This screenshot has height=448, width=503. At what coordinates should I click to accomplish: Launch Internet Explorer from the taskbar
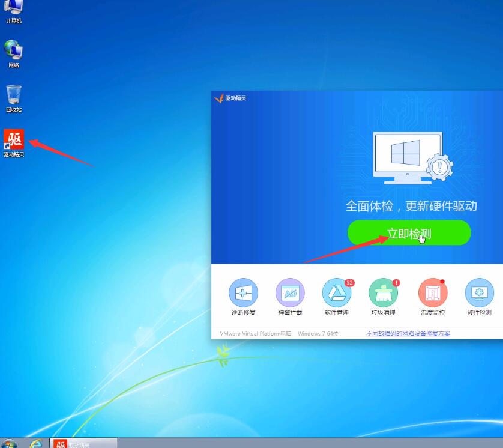tap(35, 444)
